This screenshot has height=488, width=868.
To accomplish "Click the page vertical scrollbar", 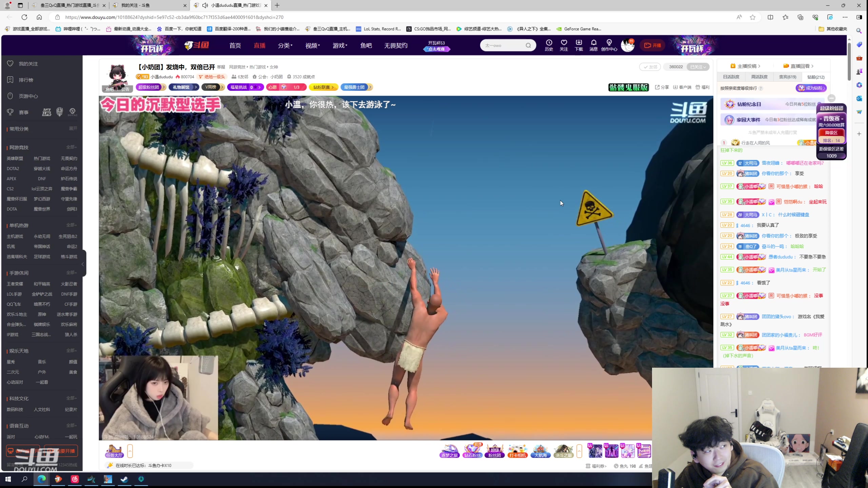I will click(x=849, y=61).
